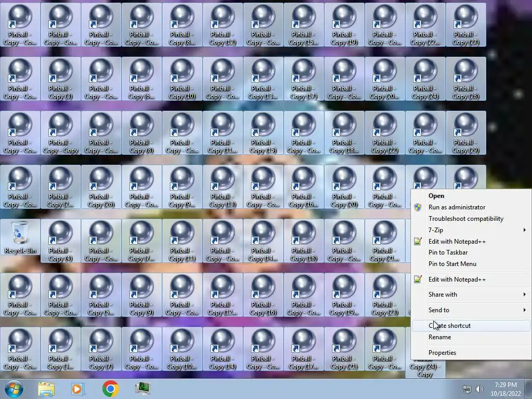Viewport: 532px width, 399px height.
Task: Select the Pinball - Copy (17) shortcut
Action: [303, 79]
